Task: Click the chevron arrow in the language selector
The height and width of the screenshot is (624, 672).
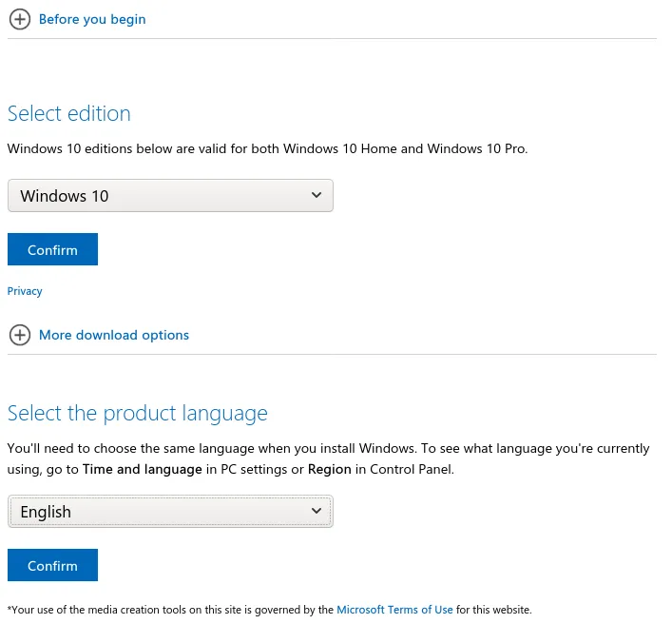Action: (317, 511)
